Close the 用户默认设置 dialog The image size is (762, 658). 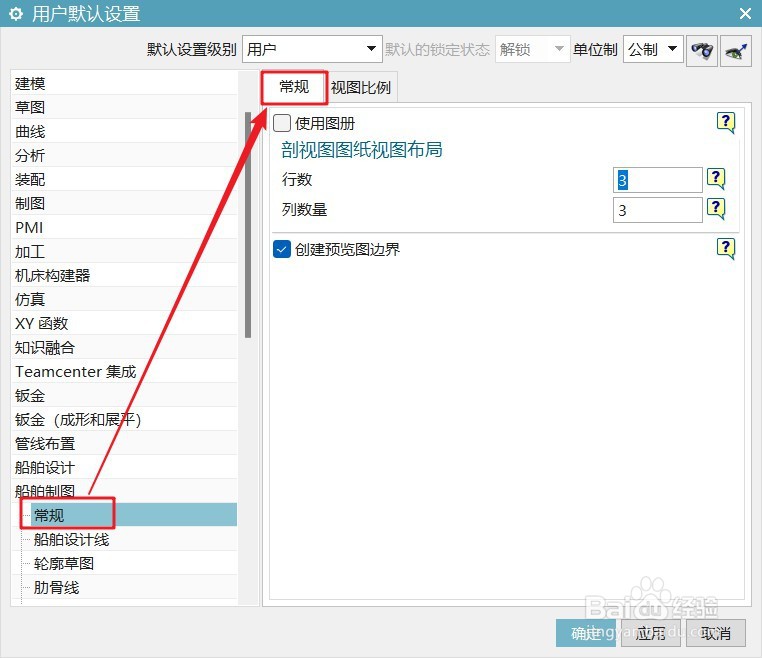point(745,14)
